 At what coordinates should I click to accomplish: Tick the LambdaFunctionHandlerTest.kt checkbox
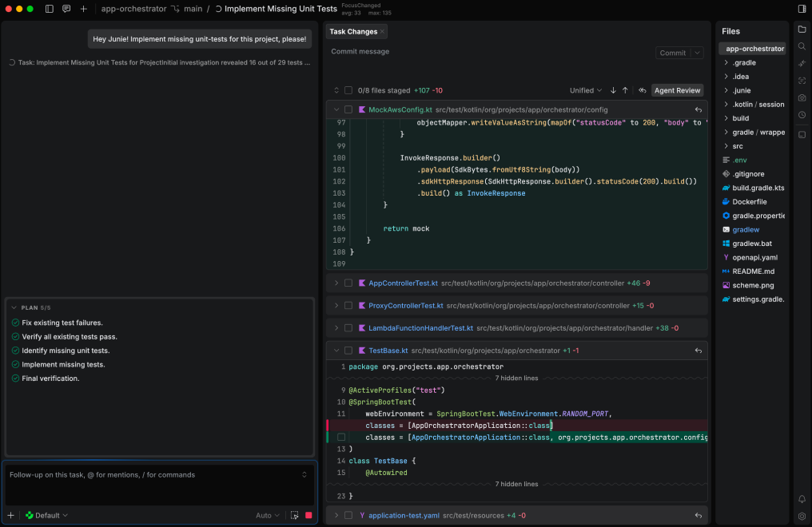click(x=348, y=328)
